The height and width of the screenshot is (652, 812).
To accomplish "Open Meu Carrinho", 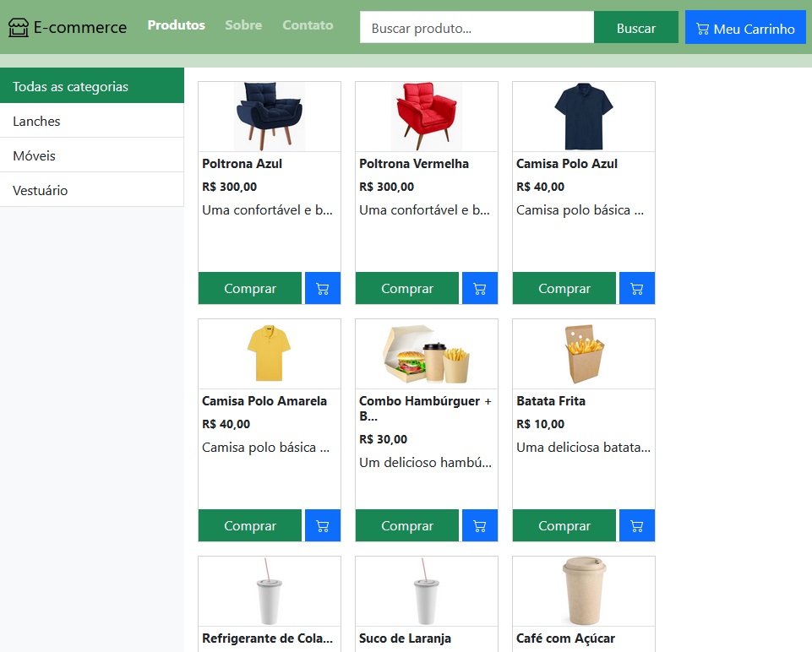I will point(745,27).
